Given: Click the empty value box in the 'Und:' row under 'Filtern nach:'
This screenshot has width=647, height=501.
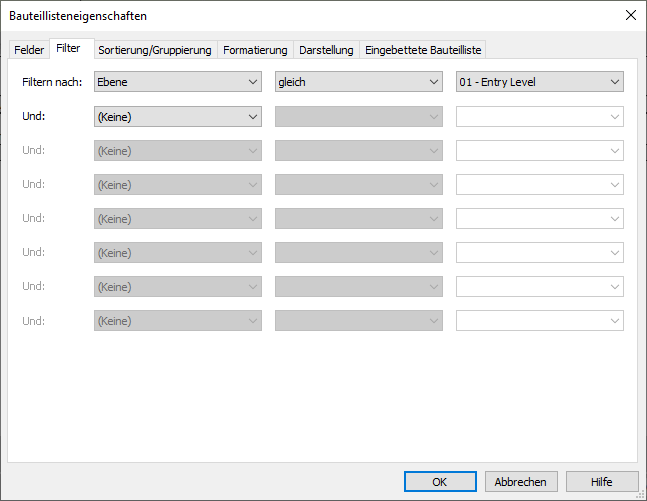Looking at the screenshot, I should 540,117.
